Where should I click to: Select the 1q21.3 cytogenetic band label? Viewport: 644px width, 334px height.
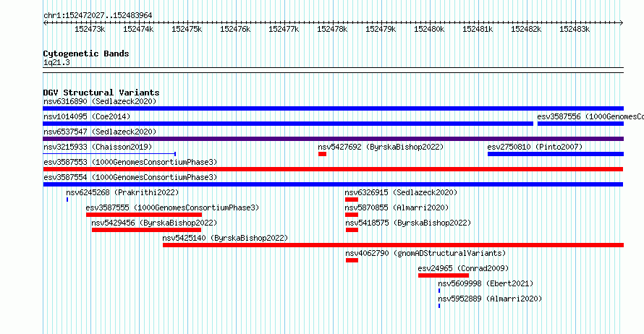(x=56, y=63)
